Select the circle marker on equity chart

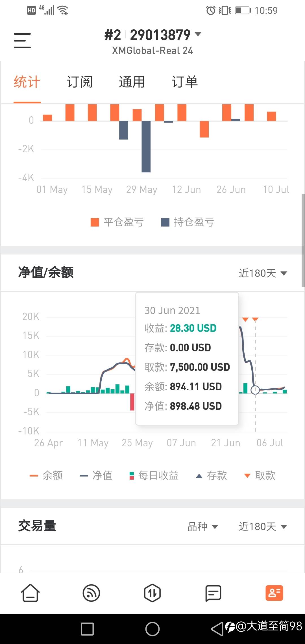(255, 390)
